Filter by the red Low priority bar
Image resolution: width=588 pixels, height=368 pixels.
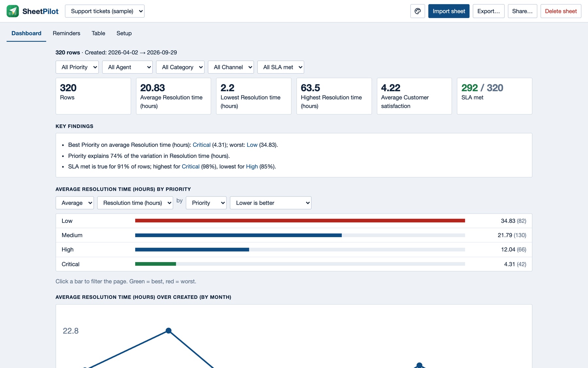tap(300, 221)
